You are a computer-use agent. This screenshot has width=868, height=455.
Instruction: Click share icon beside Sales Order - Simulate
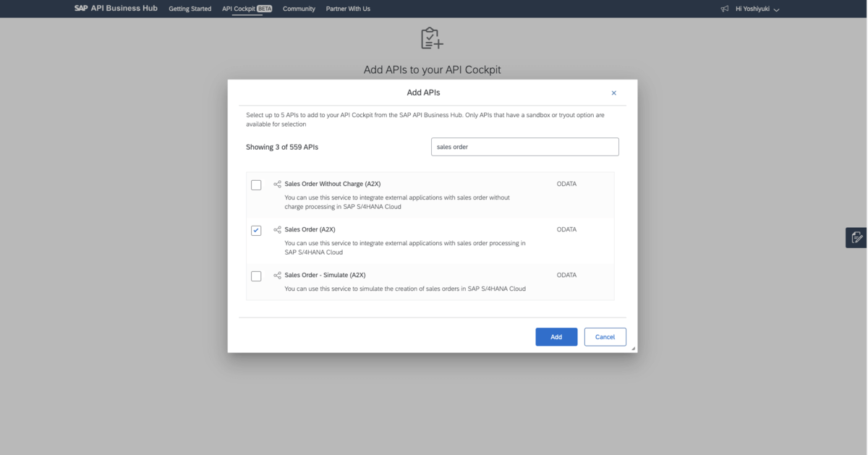pos(277,276)
